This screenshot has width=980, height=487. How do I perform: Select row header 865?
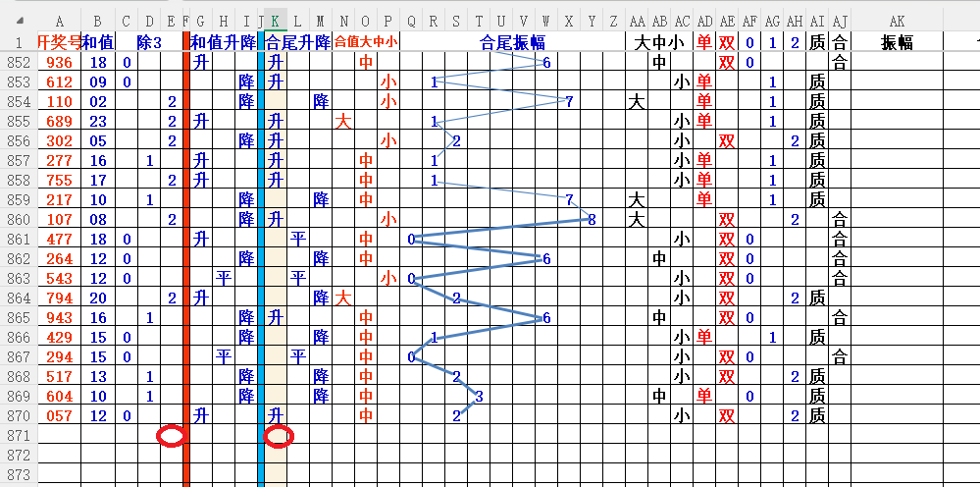click(x=19, y=317)
